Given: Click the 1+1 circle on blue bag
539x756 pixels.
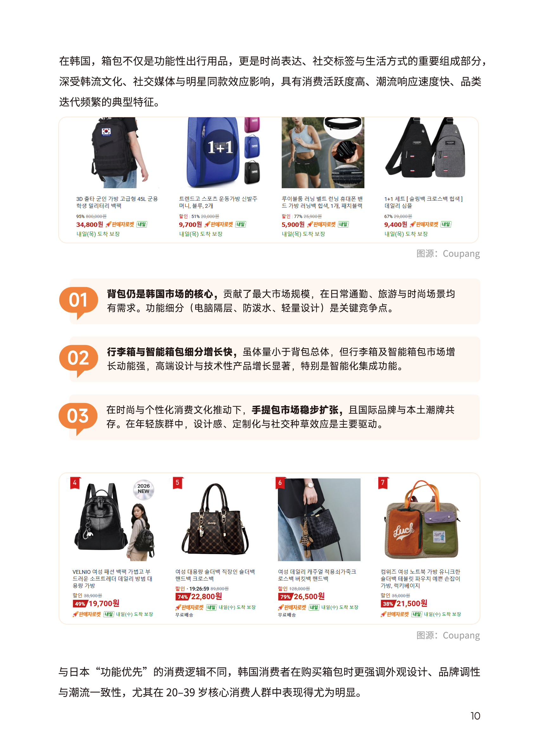Looking at the screenshot, I should tap(220, 147).
